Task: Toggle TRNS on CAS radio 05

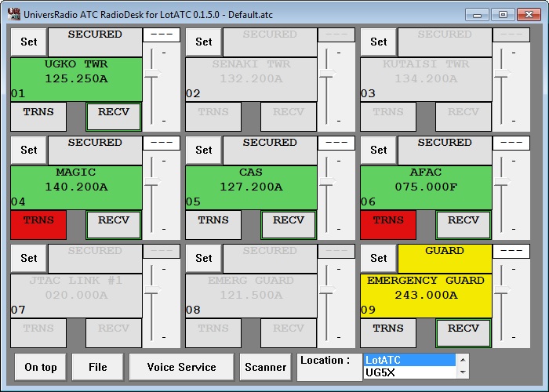Action: click(213, 225)
